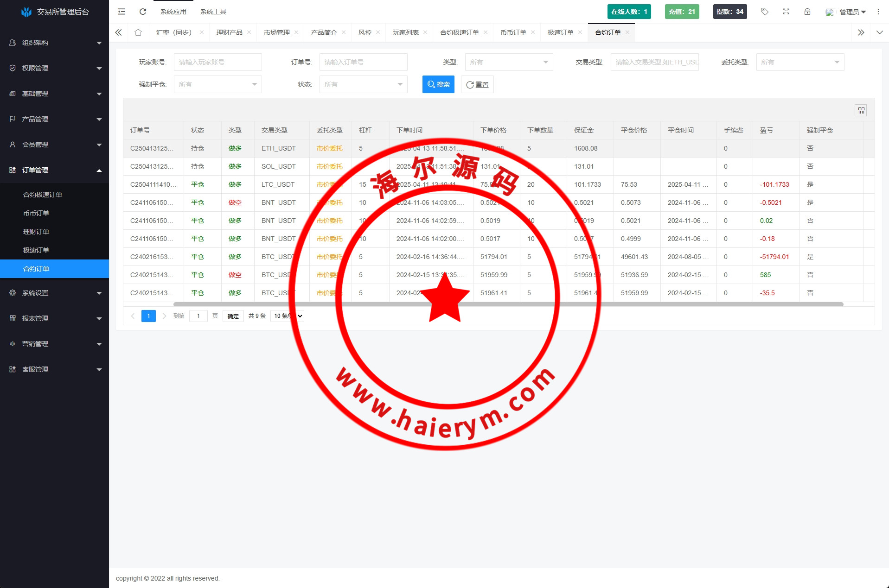Focus the 玩家账号 input field
889x588 pixels.
(217, 62)
